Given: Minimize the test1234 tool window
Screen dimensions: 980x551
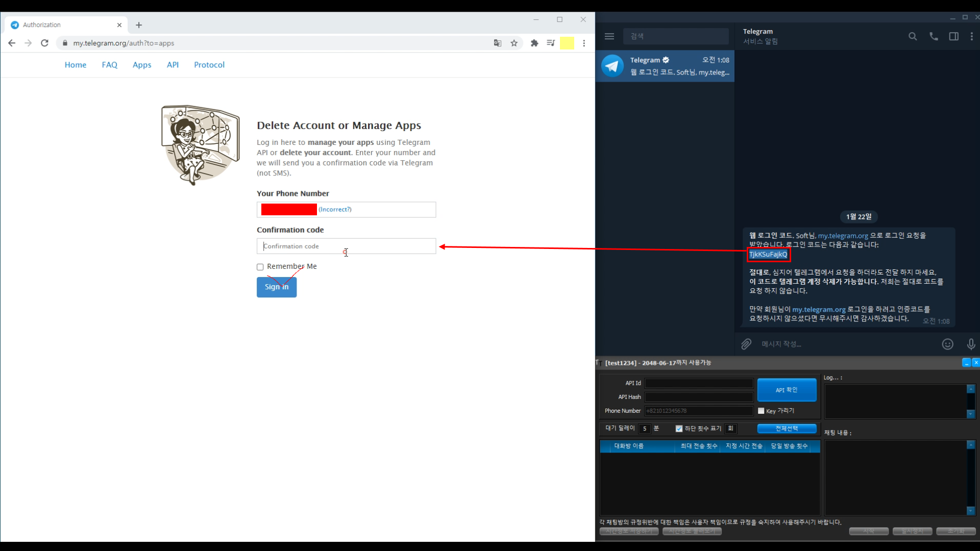Looking at the screenshot, I should tap(966, 362).
